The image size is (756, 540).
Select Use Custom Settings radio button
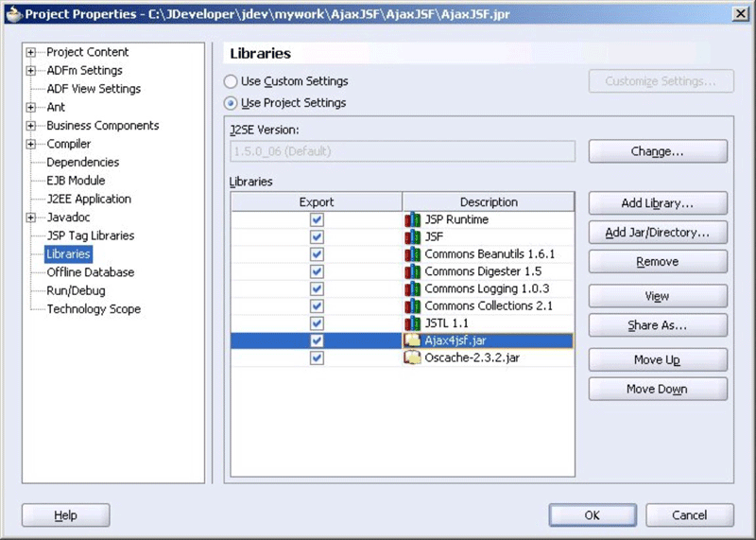(231, 81)
